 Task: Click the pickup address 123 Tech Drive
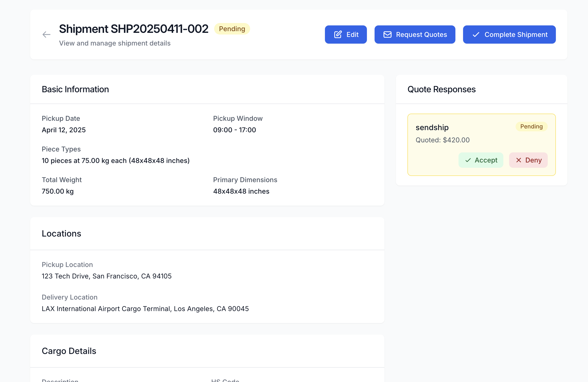coord(106,276)
